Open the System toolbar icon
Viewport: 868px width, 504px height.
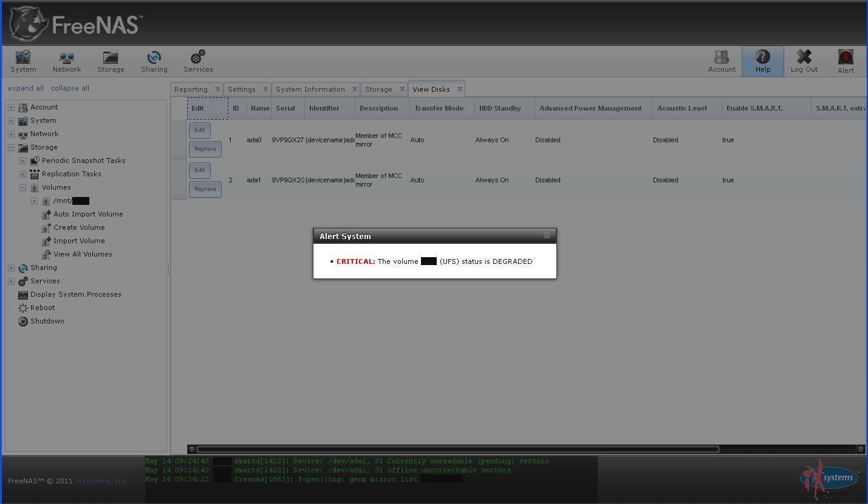click(x=23, y=61)
